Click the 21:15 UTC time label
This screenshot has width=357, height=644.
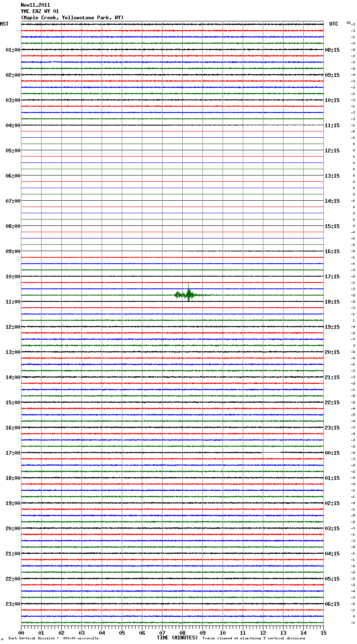click(x=332, y=377)
